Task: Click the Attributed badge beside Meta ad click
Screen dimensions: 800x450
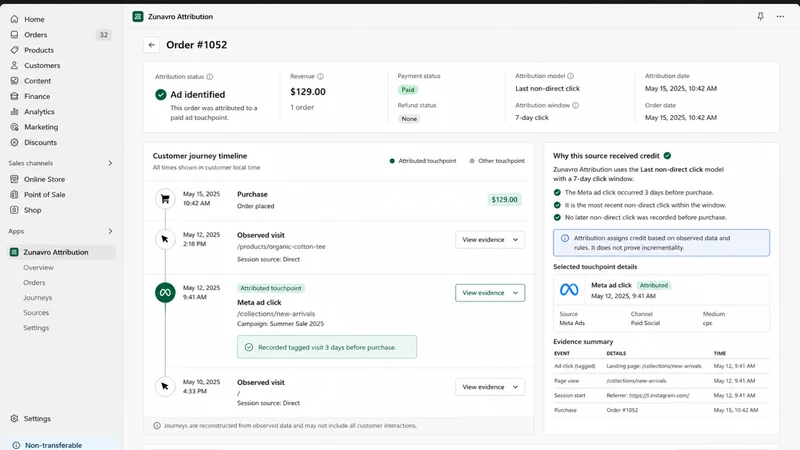Action: (654, 285)
